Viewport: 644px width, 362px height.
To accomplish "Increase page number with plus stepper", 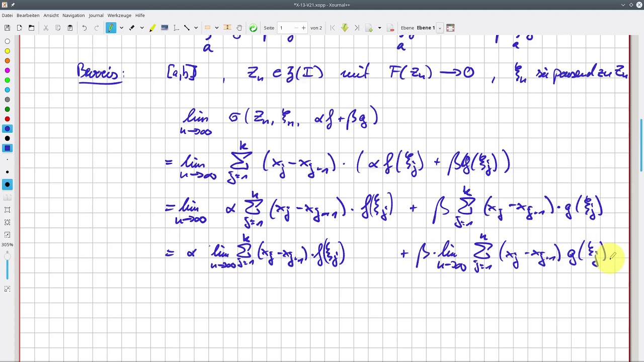I will [x=303, y=28].
